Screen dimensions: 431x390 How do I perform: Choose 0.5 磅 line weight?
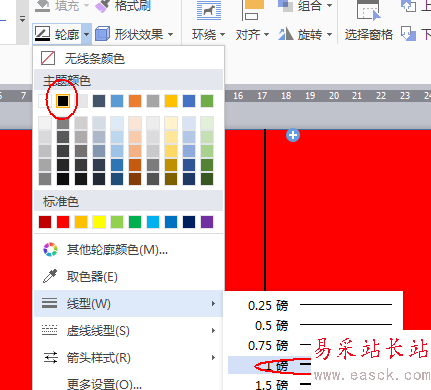[315, 325]
